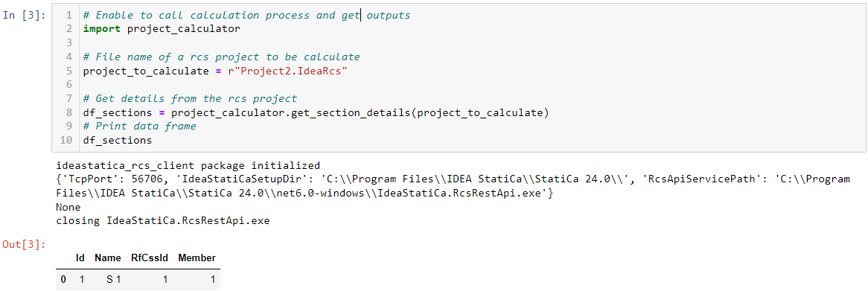Click the row index 0 in dataframe
Image resolution: width=868 pixels, height=291 pixels.
click(63, 280)
